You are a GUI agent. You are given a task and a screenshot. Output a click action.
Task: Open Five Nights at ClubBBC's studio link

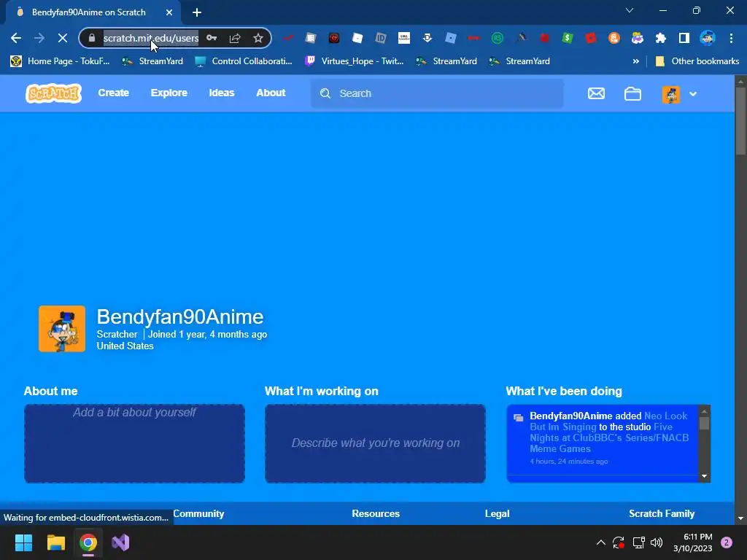coord(609,437)
